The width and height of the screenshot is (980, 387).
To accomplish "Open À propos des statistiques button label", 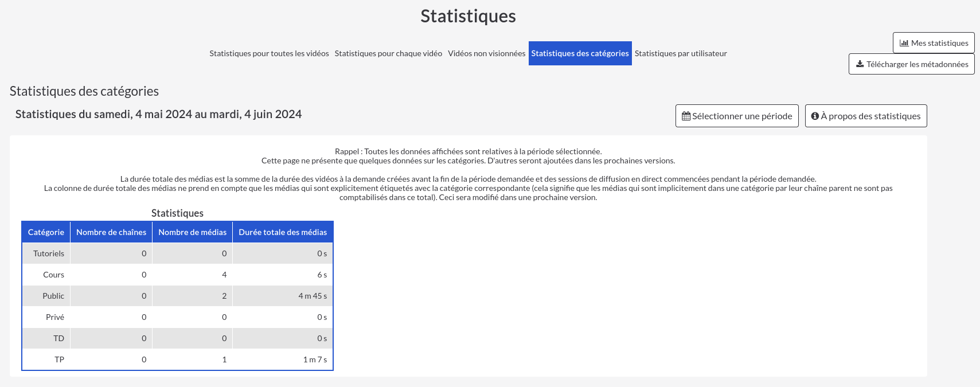I will tap(870, 116).
